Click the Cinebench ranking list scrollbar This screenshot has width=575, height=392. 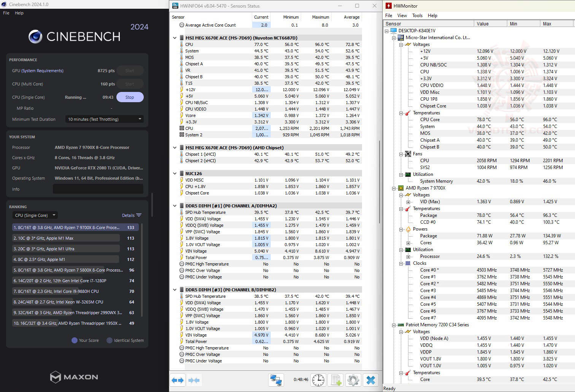(142, 270)
